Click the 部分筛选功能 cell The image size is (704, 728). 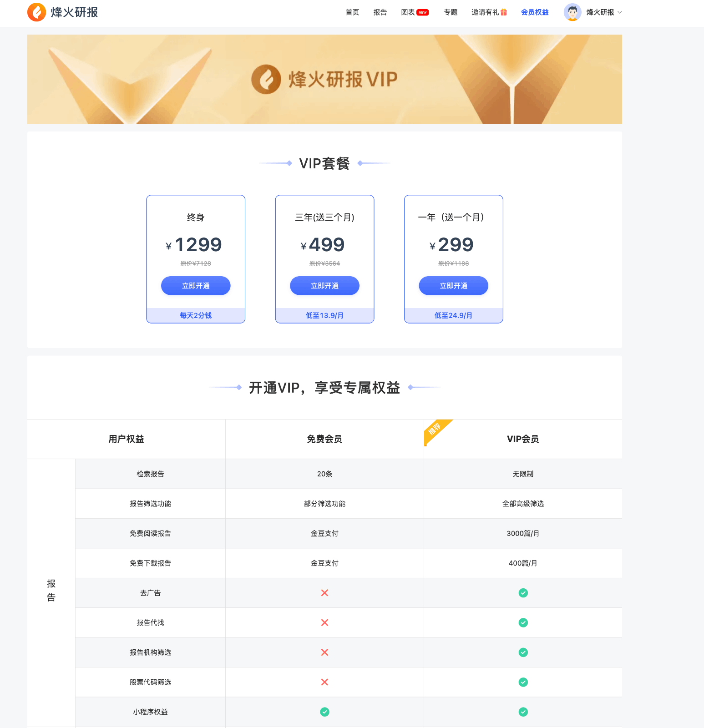(324, 504)
